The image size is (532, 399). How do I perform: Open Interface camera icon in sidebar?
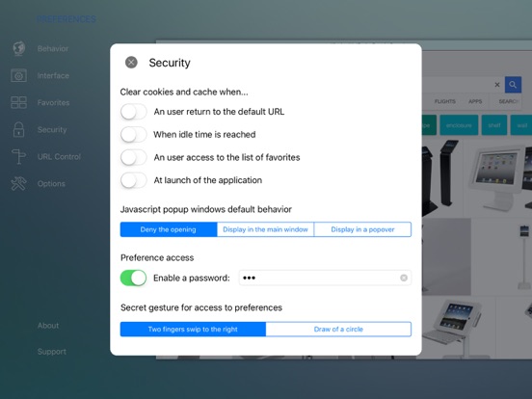click(18, 75)
